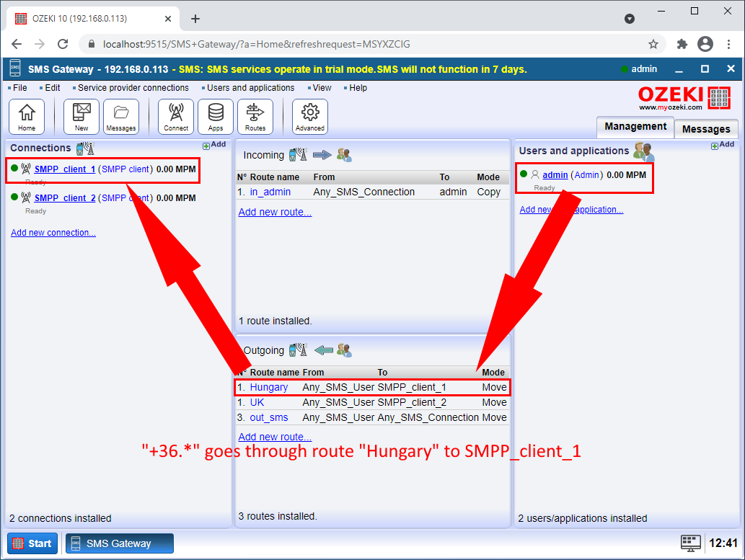Open the browser extensions puzzle icon
Screen dimensions: 745x560
(x=682, y=44)
